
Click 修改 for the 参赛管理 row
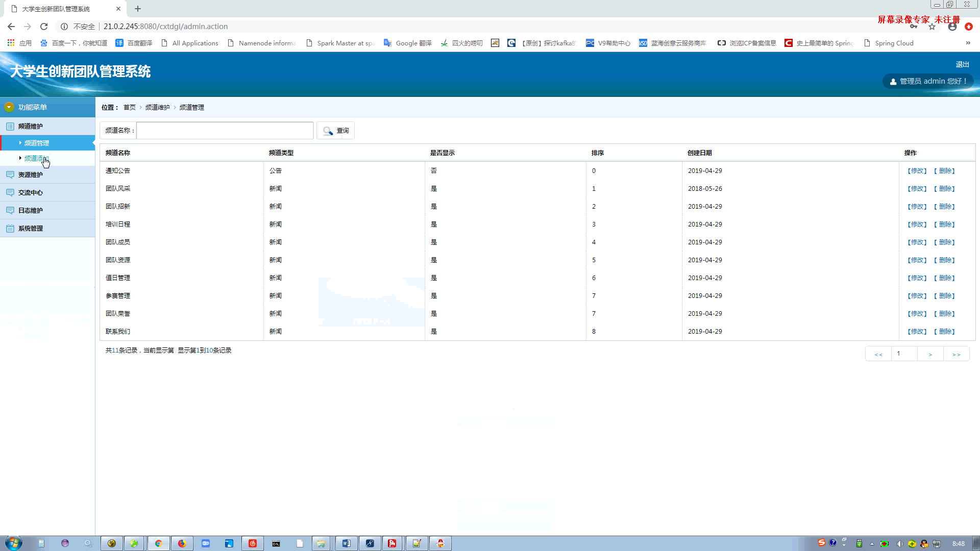917,296
